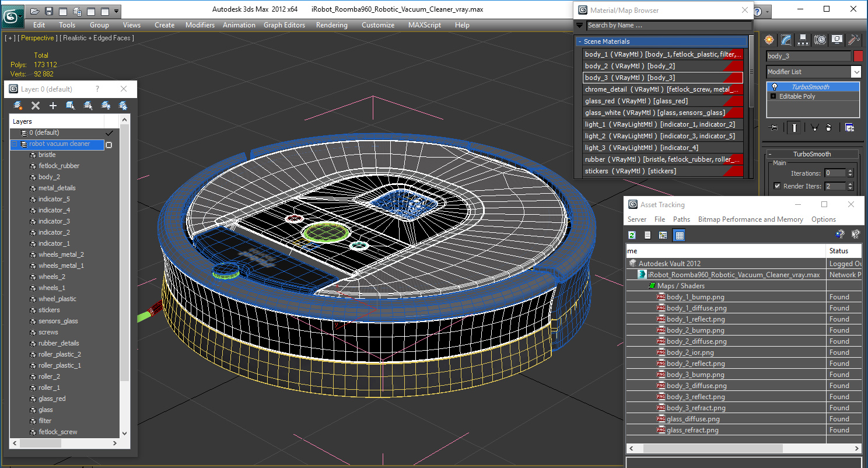Image resolution: width=868 pixels, height=468 pixels.
Task: Click table view icon in Asset Tracking toolbar
Action: tap(679, 235)
